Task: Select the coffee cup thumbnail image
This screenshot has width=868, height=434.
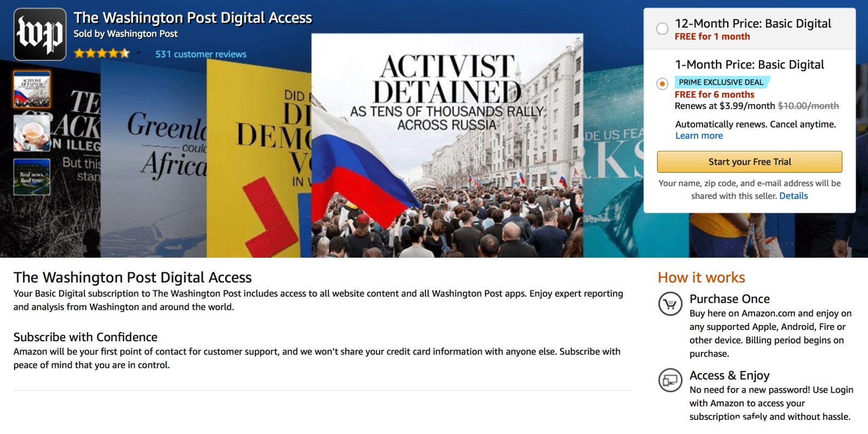Action: pos(32,133)
